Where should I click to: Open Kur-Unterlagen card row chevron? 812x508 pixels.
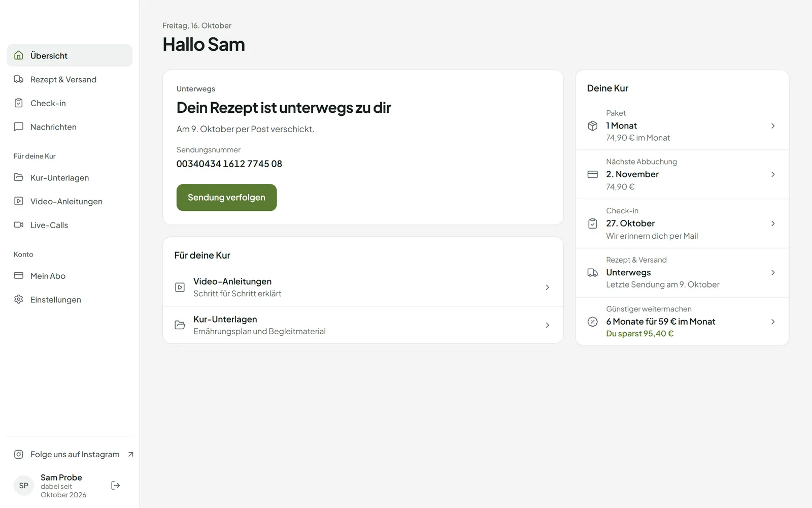547,325
